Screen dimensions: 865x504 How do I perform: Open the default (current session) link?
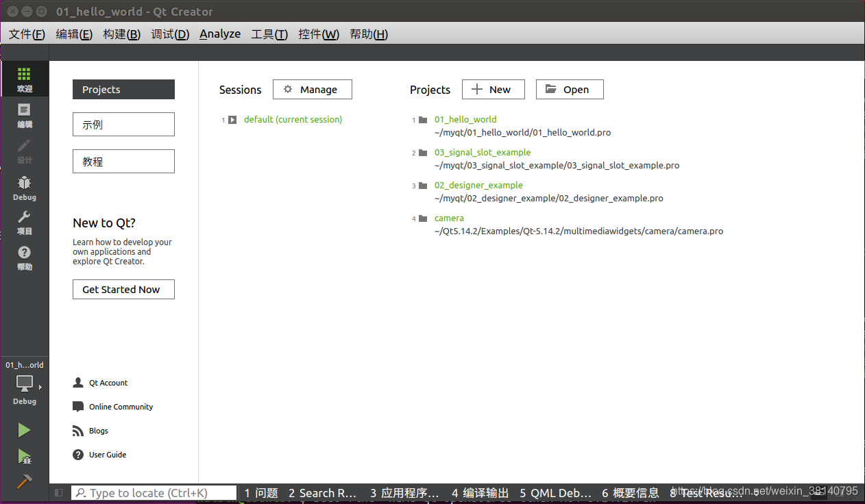293,119
